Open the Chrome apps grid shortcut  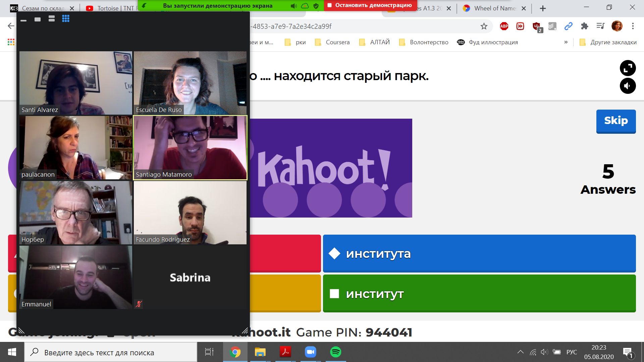(x=11, y=42)
